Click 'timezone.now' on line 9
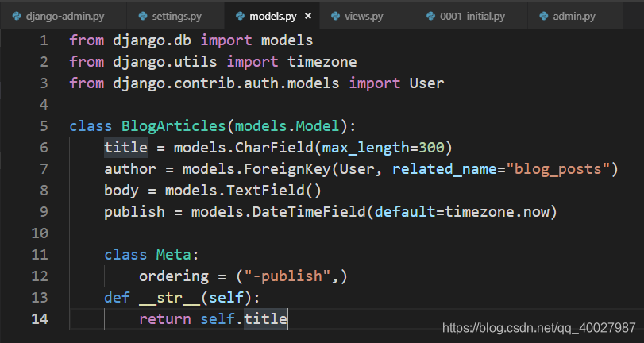The width and height of the screenshot is (644, 343). click(497, 211)
